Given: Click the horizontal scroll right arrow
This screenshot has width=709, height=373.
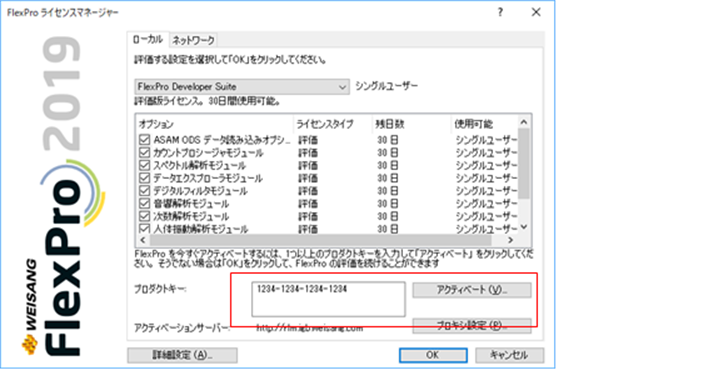Looking at the screenshot, I should [x=510, y=240].
